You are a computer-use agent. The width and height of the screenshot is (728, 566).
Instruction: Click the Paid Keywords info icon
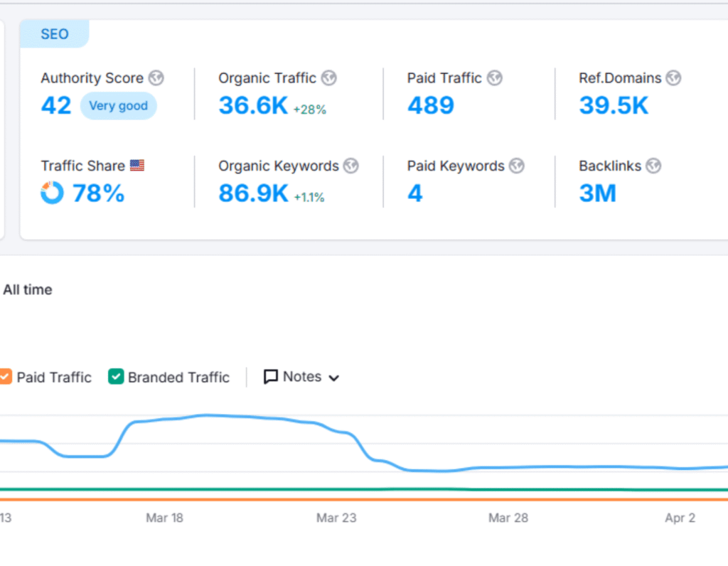517,166
